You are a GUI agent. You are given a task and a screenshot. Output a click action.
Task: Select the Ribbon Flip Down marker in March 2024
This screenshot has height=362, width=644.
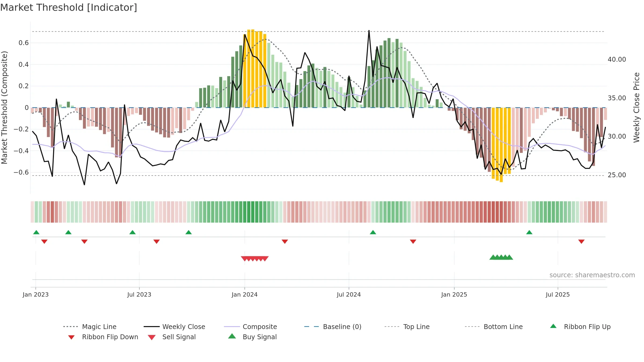tap(285, 242)
